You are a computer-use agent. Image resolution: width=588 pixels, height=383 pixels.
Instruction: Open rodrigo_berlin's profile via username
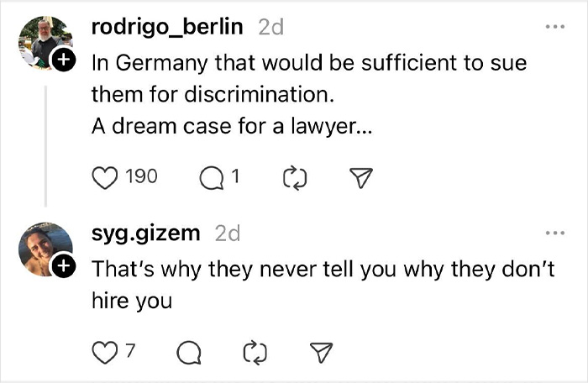click(x=166, y=27)
